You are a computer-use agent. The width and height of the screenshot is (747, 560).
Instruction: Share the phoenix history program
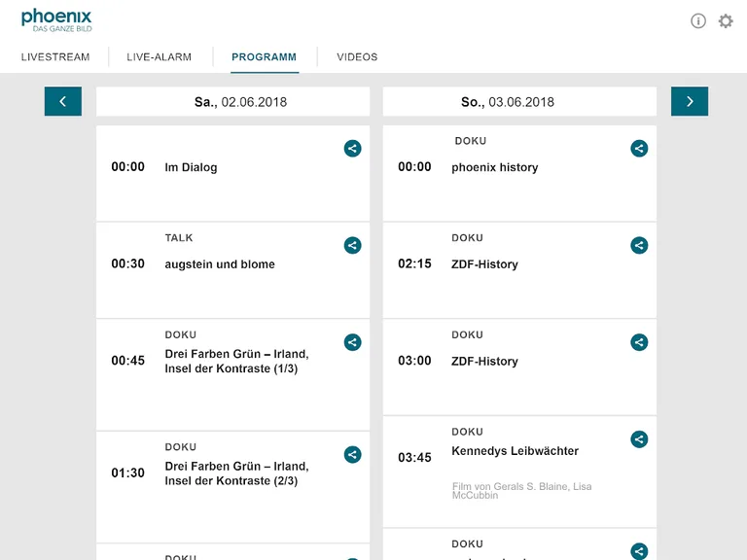tap(639, 149)
